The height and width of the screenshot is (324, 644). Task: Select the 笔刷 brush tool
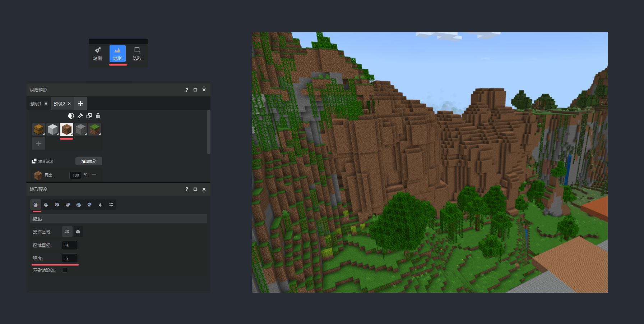[x=98, y=54]
